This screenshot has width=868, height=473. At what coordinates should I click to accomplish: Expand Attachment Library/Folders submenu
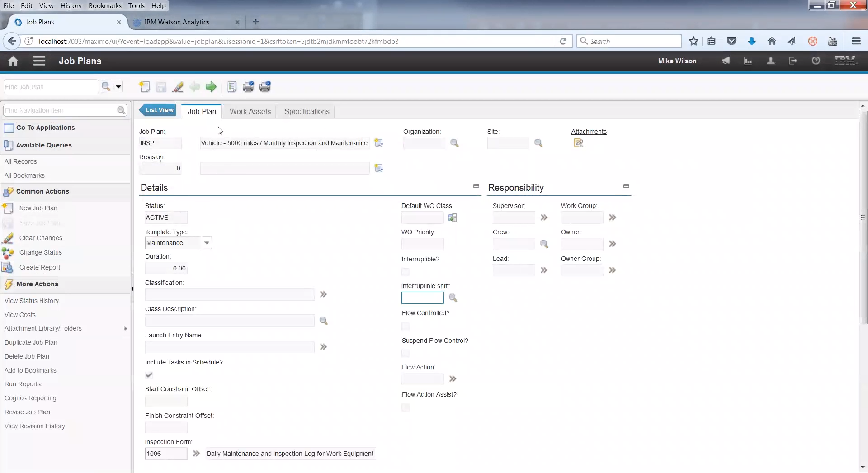point(125,329)
